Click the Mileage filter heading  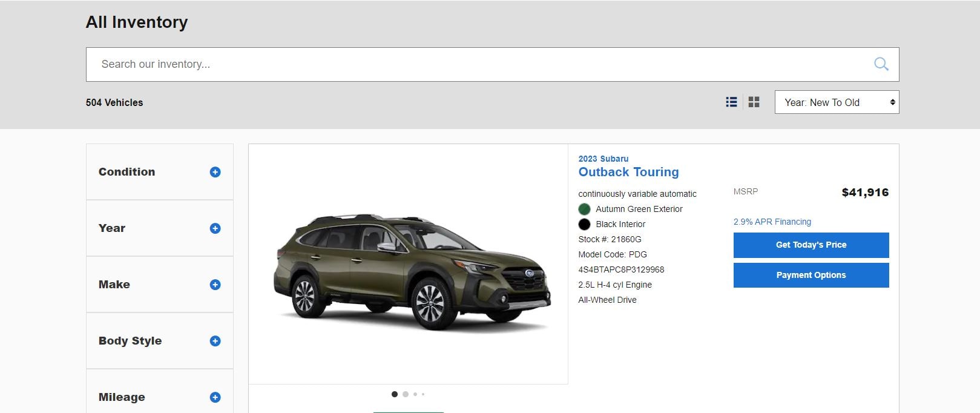coord(122,397)
